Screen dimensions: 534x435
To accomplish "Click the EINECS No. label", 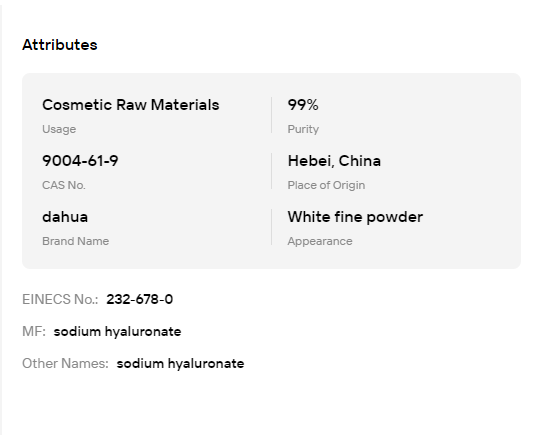I will (60, 299).
